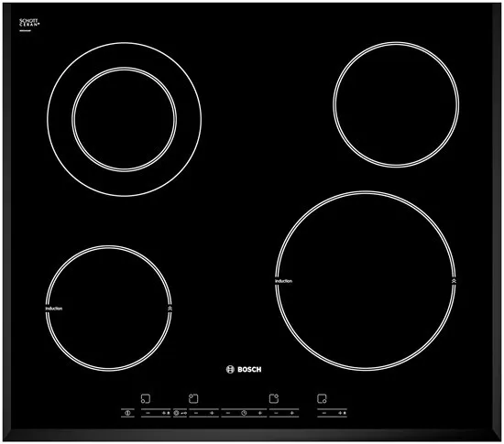Increase the front-left zone power with plus
Screen dimensions: 504x444
[164, 413]
